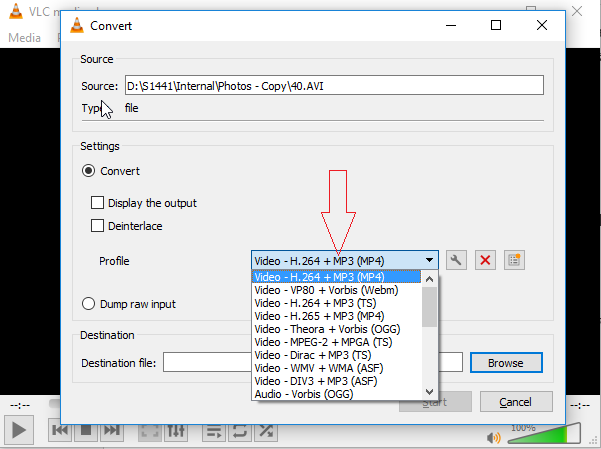The height and width of the screenshot is (449, 601).
Task: Click Previous media button in VLC controls
Action: [60, 430]
